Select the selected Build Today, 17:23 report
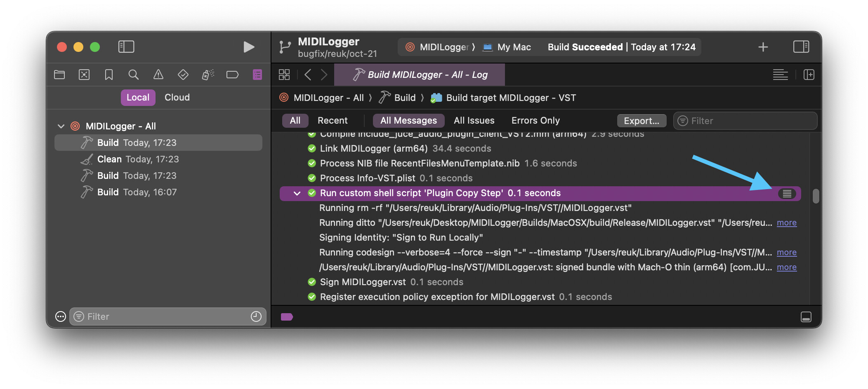868x389 pixels. 158,143
